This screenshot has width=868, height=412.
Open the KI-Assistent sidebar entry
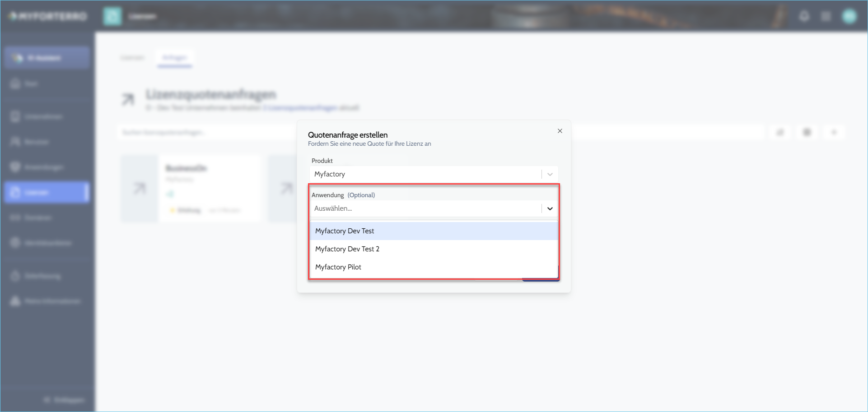(x=47, y=58)
